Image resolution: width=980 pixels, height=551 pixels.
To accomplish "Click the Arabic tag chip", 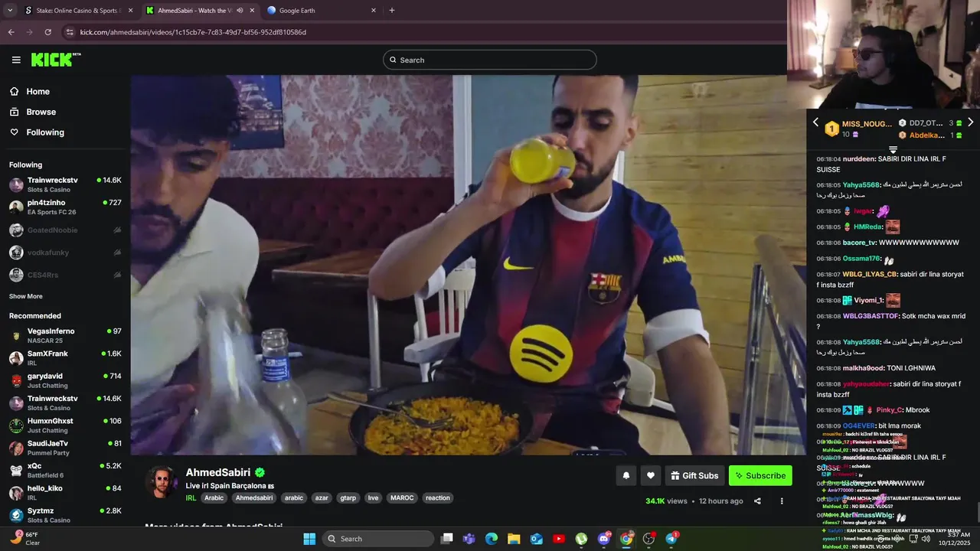I will point(214,497).
